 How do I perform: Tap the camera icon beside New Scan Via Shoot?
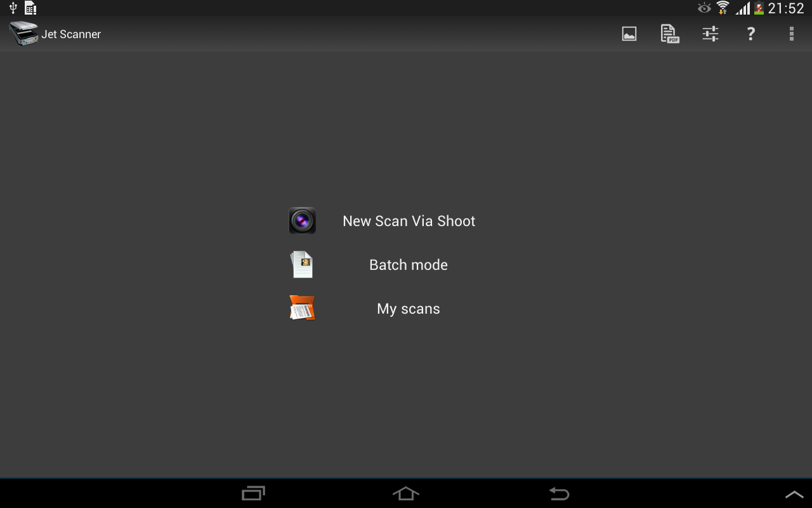tap(303, 220)
